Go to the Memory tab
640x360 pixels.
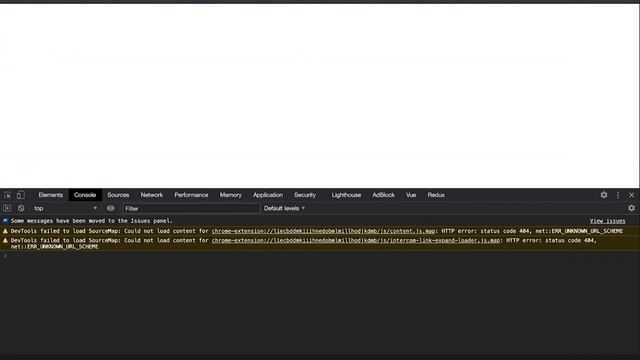pyautogui.click(x=230, y=195)
